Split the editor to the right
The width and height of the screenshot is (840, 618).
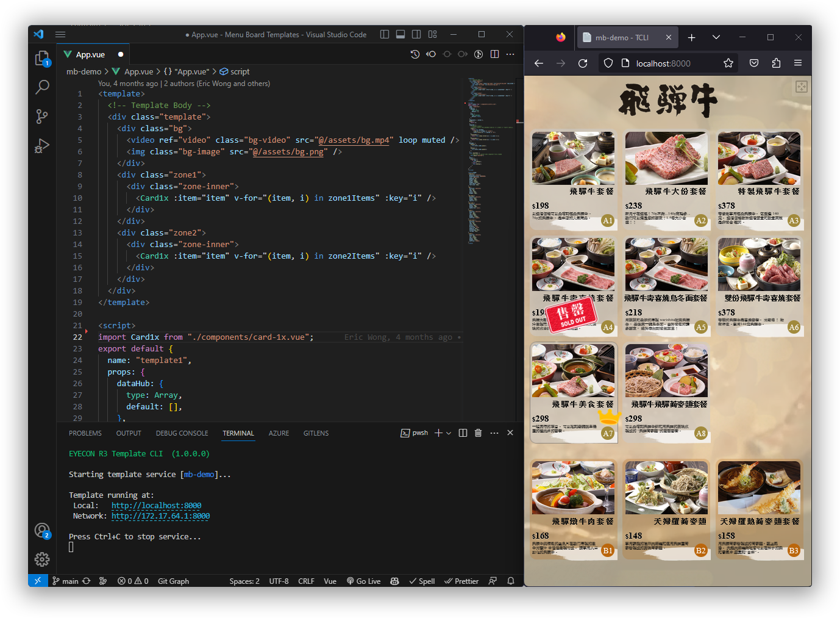coord(494,54)
